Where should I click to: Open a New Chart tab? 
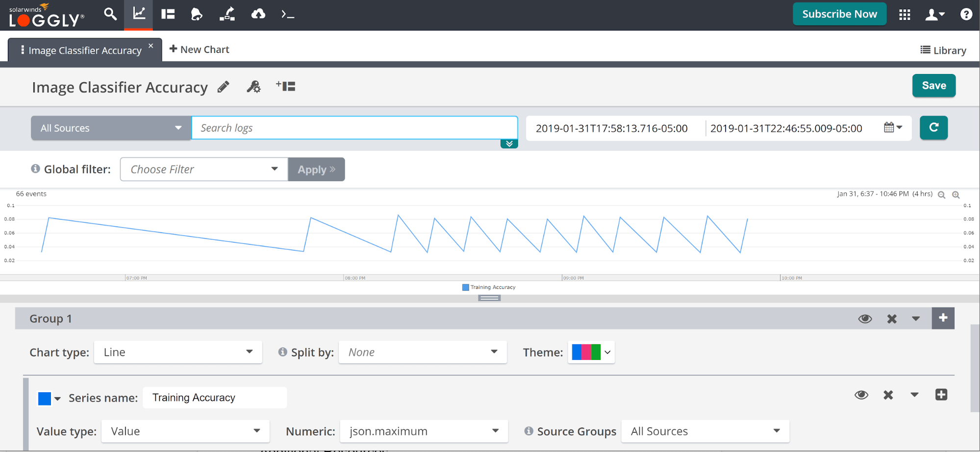coord(199,49)
